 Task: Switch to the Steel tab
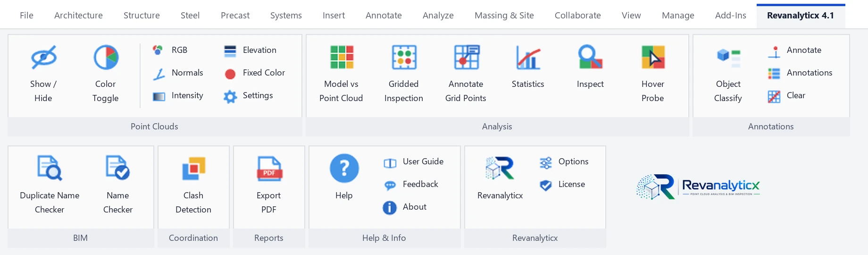point(190,16)
